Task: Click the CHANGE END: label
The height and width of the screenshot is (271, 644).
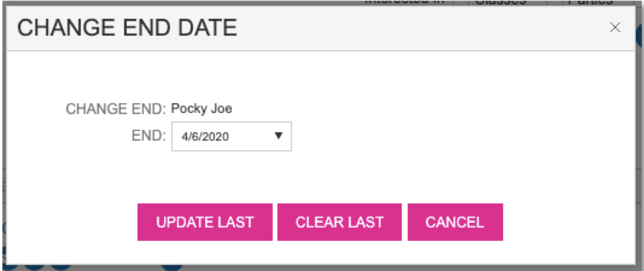Action: click(116, 109)
